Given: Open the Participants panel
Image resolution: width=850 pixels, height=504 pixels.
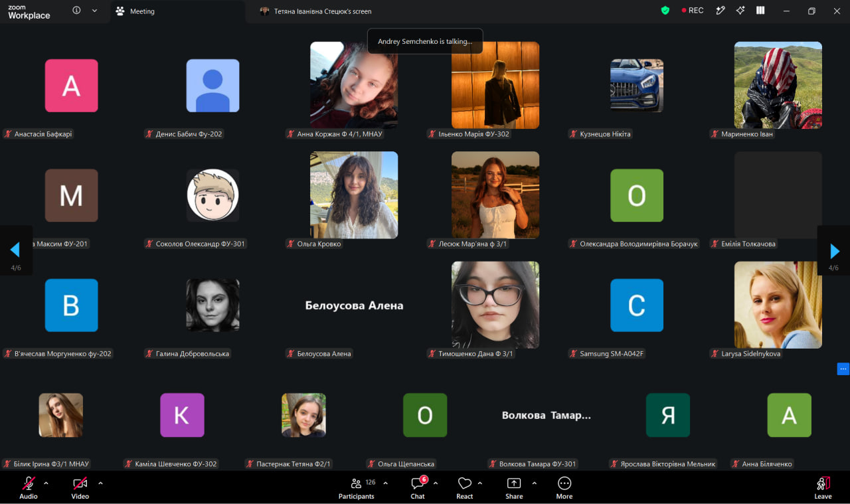Looking at the screenshot, I should (357, 488).
